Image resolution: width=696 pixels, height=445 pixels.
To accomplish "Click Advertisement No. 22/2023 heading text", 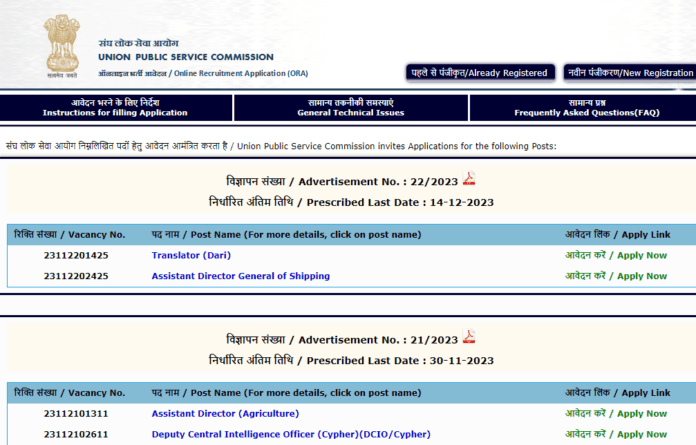I will click(342, 181).
